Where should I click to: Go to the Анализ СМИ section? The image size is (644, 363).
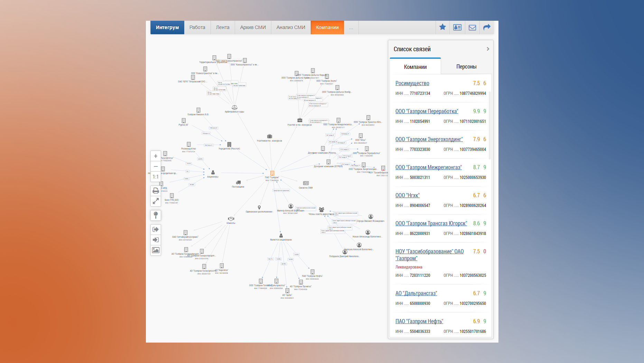[290, 28]
